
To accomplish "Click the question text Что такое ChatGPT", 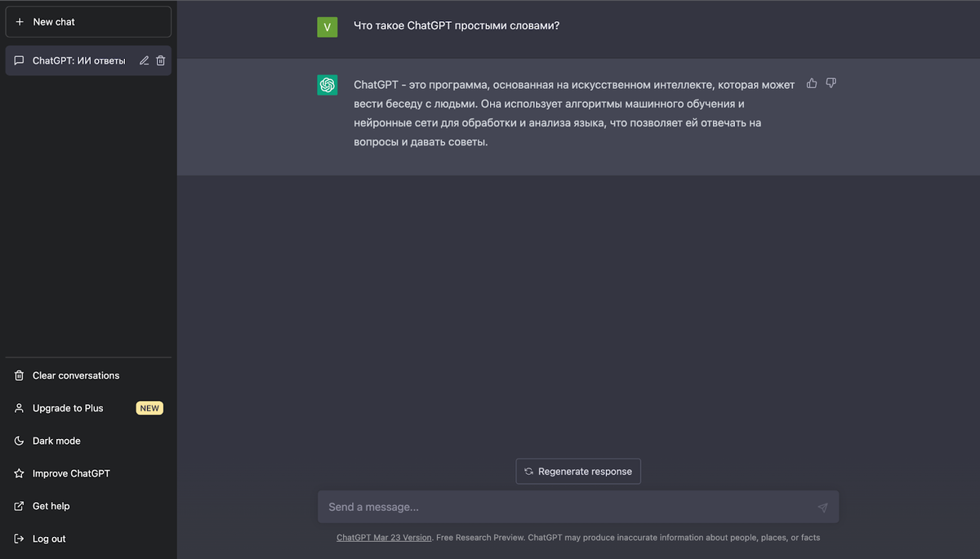I will point(457,25).
